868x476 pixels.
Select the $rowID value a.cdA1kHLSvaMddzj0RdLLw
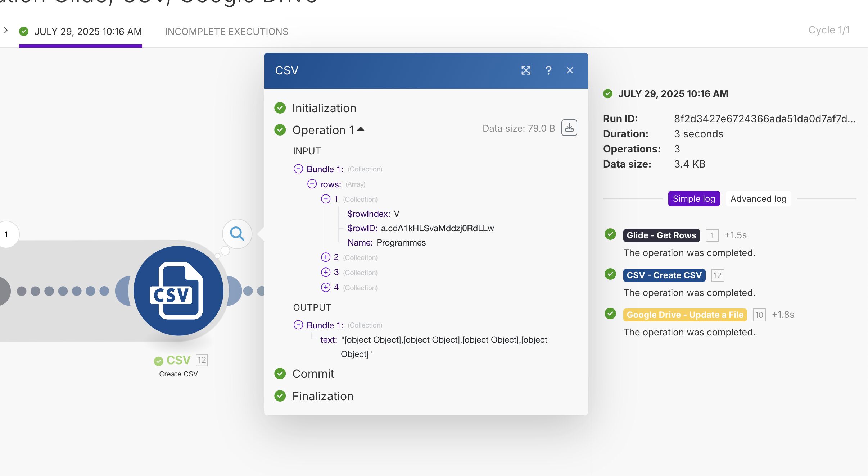click(437, 228)
